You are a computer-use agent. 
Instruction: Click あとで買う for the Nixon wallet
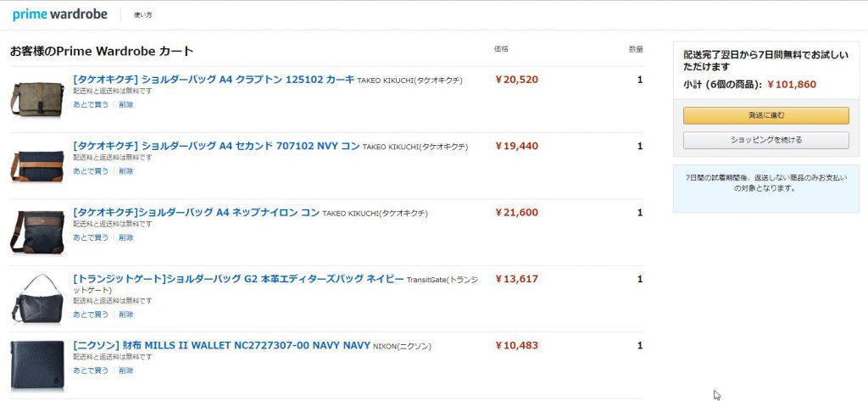coord(91,370)
